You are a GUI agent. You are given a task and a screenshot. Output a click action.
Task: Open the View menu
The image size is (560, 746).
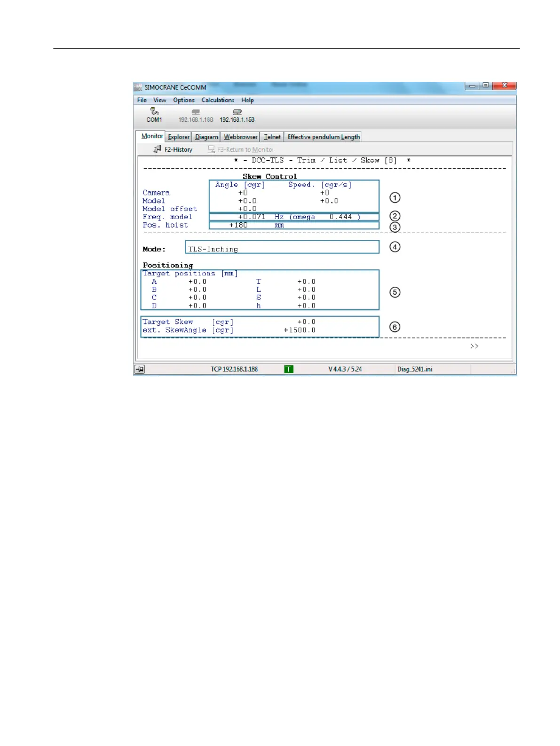[x=159, y=100]
